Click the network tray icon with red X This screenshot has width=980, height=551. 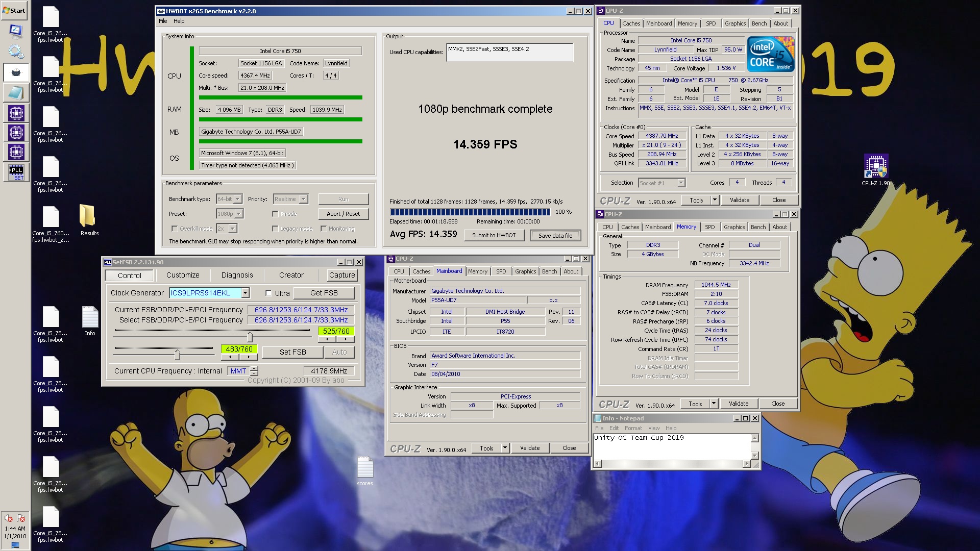[21, 518]
